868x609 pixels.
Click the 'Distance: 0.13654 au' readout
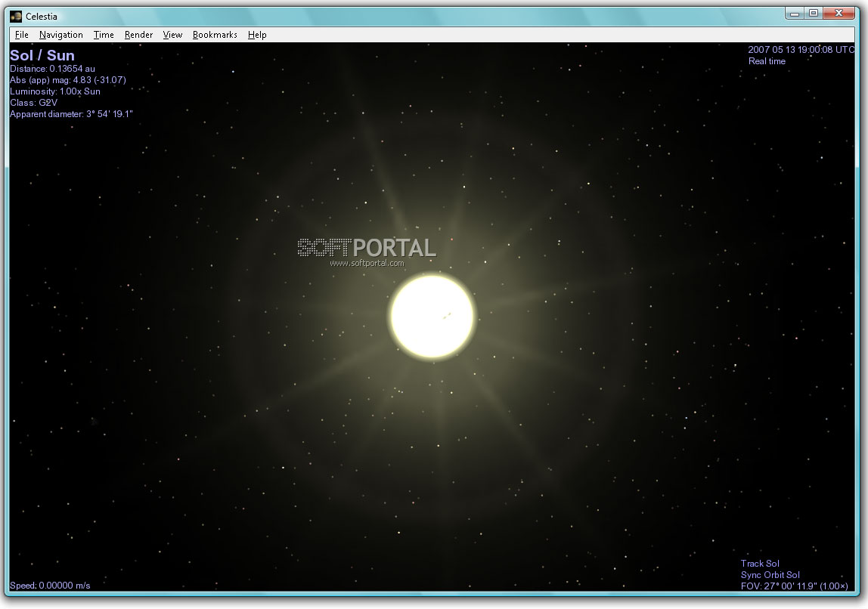point(53,69)
